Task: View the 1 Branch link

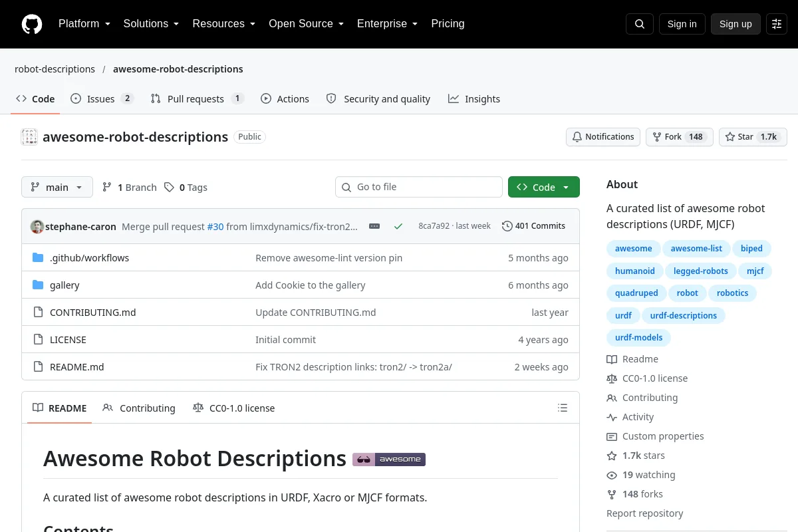Action: click(129, 188)
